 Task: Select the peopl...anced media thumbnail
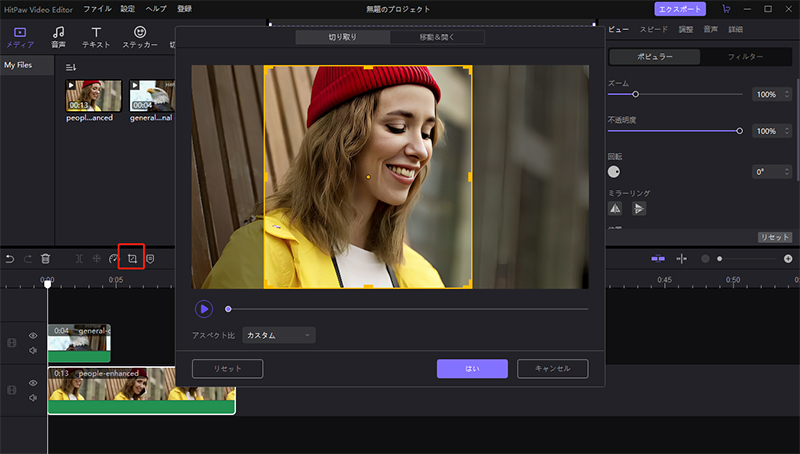point(94,96)
